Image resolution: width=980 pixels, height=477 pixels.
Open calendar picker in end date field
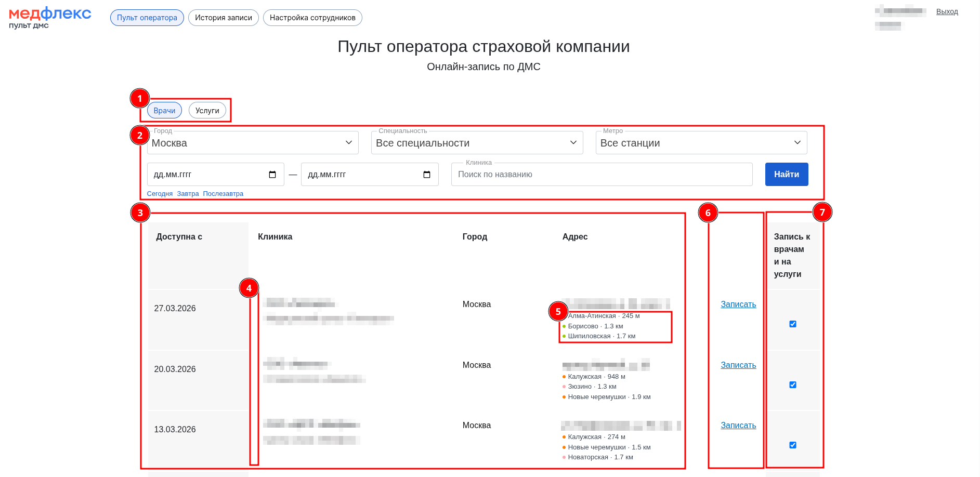(426, 175)
